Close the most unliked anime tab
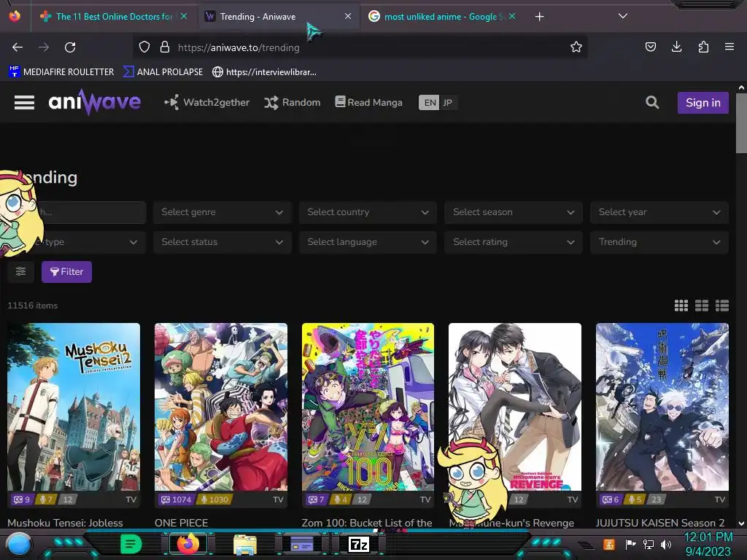The height and width of the screenshot is (560, 747). (512, 16)
